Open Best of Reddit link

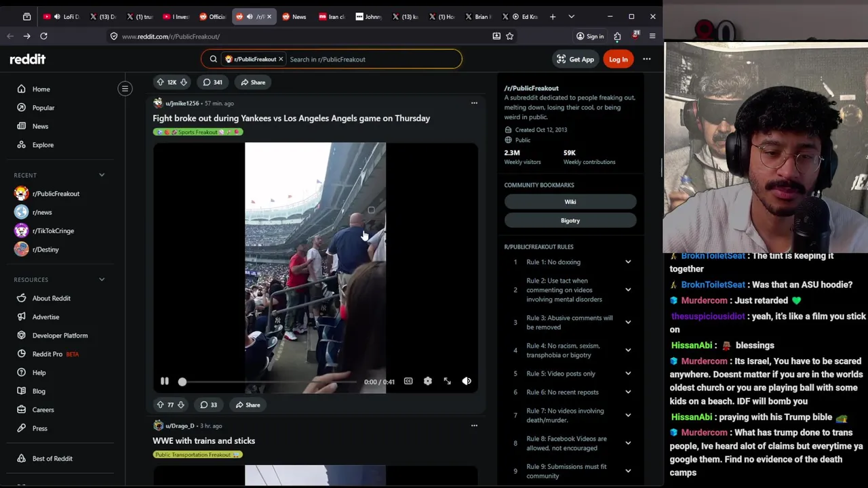coord(52,459)
